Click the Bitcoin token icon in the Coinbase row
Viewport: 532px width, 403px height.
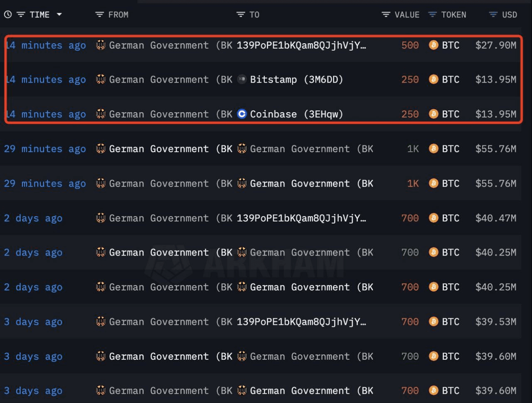tap(433, 114)
